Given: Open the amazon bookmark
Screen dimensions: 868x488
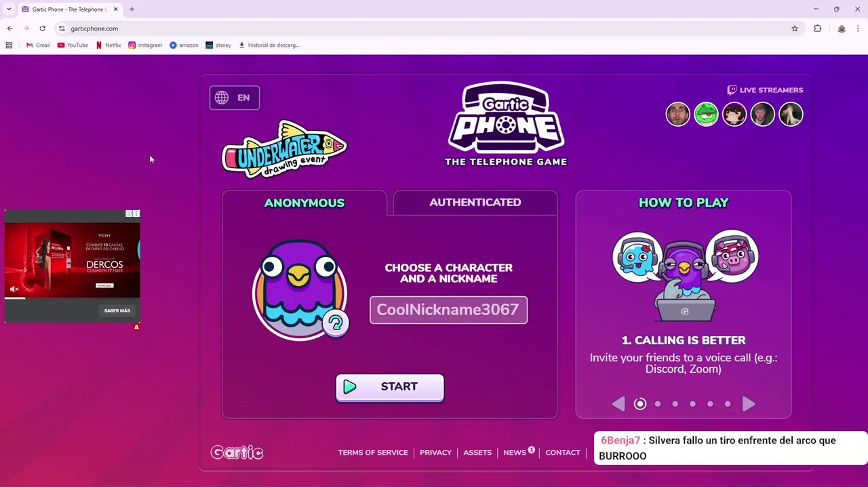Looking at the screenshot, I should click(184, 45).
